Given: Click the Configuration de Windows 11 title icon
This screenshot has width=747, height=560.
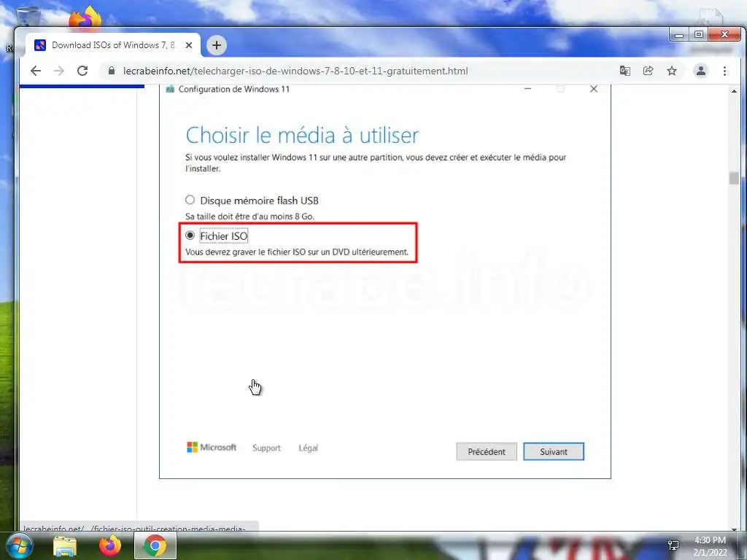Looking at the screenshot, I should 169,89.
